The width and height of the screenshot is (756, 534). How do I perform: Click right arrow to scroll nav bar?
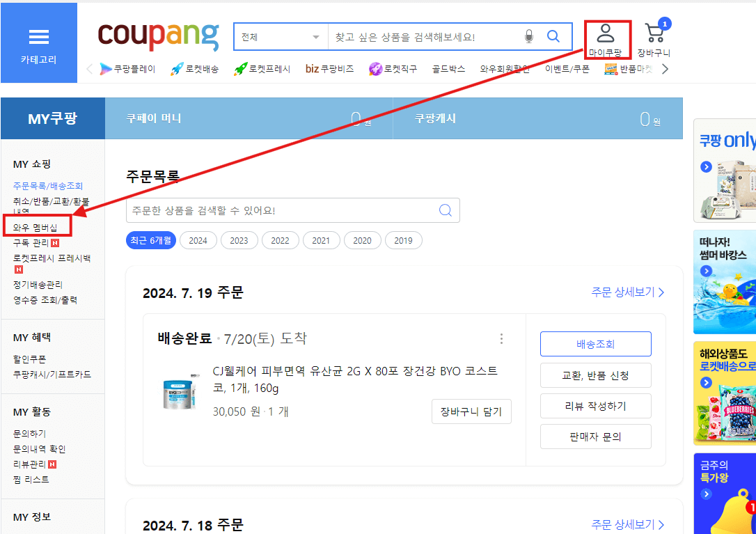coord(665,69)
